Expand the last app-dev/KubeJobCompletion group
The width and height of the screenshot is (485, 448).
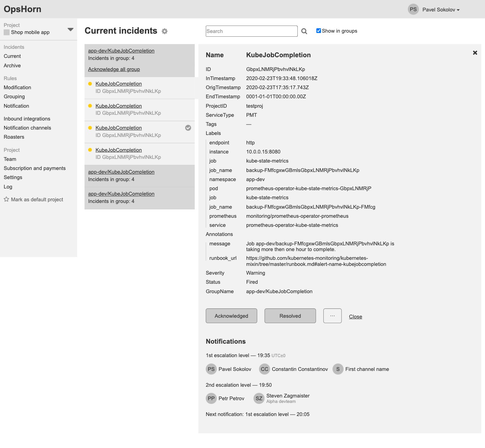pos(121,194)
